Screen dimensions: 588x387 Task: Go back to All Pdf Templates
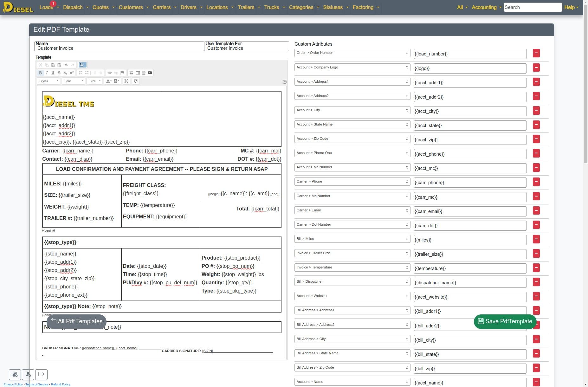(76, 321)
